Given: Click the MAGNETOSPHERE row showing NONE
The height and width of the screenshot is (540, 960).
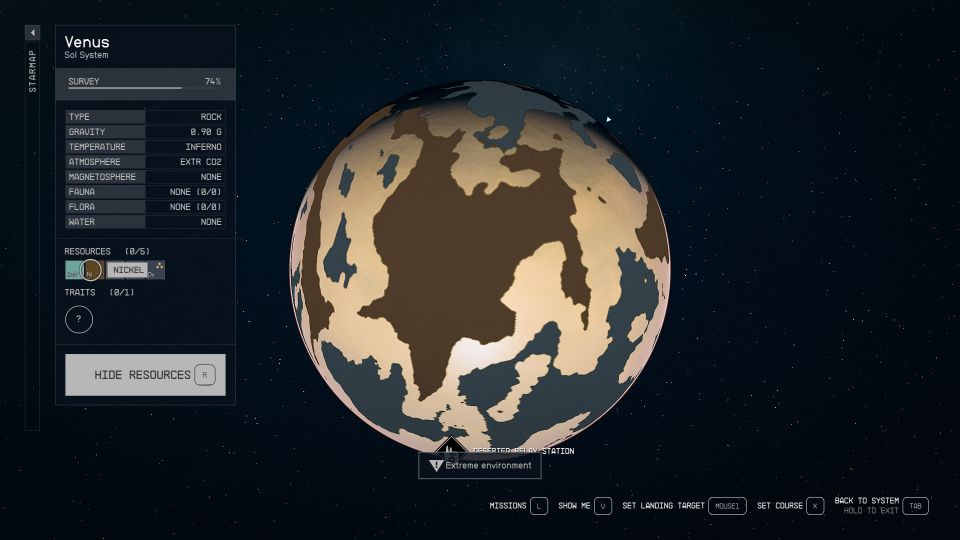Looking at the screenshot, I should [145, 177].
